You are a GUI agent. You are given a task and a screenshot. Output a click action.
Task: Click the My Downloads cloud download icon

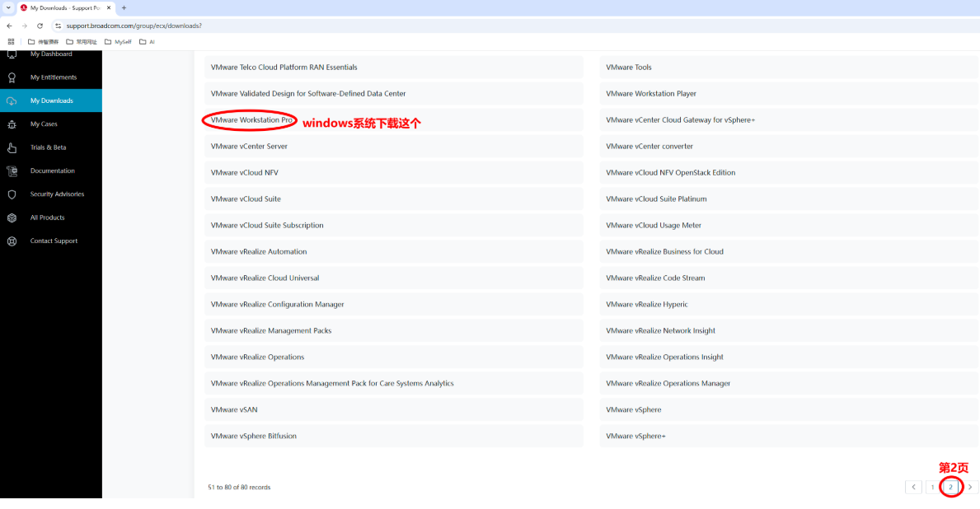[x=12, y=100]
